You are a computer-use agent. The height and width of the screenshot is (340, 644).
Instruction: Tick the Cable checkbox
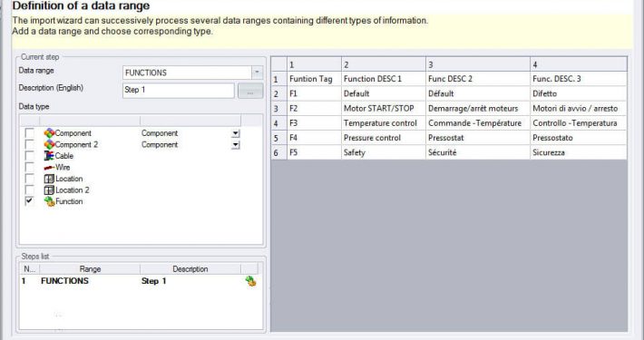point(30,156)
